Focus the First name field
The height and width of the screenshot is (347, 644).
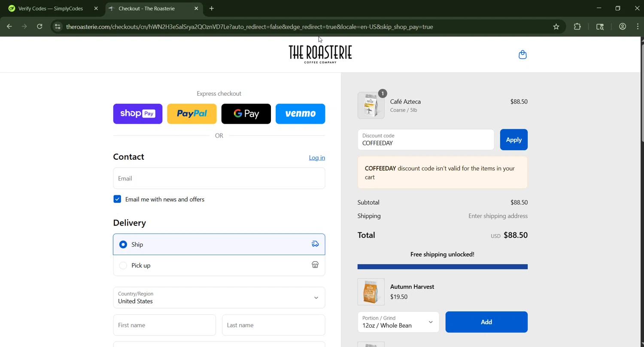click(x=164, y=325)
